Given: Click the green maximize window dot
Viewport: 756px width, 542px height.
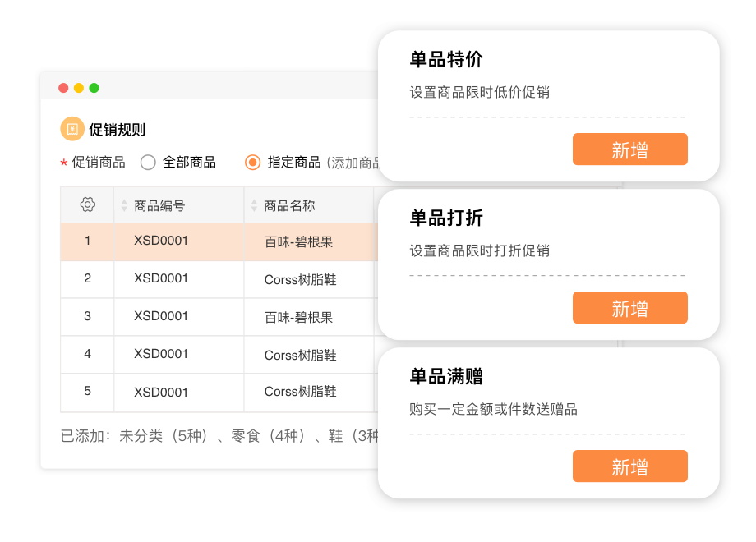Looking at the screenshot, I should tap(94, 88).
